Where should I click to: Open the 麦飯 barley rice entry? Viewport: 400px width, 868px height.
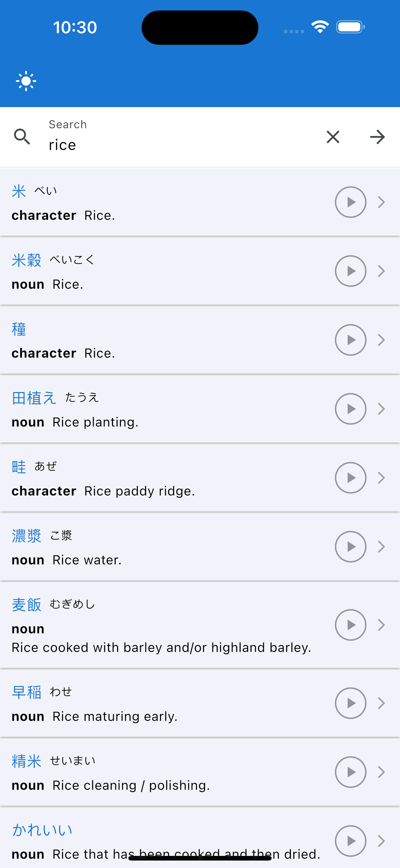(x=27, y=604)
